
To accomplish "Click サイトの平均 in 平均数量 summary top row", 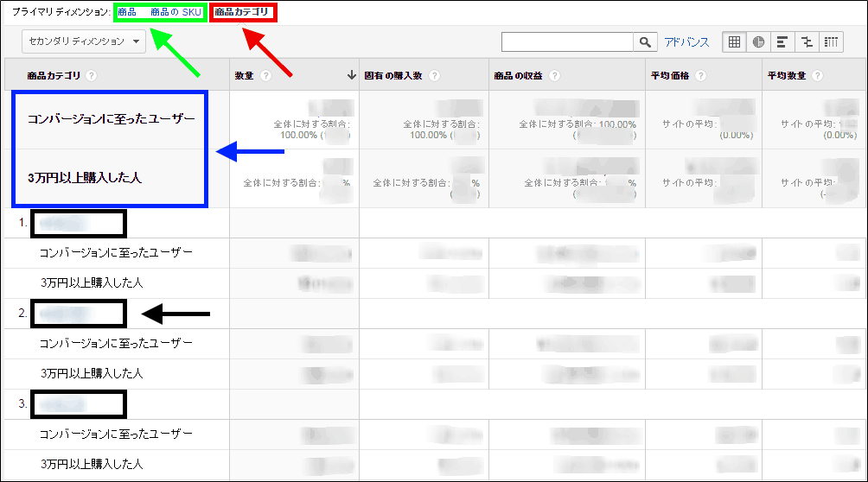I will [807, 124].
